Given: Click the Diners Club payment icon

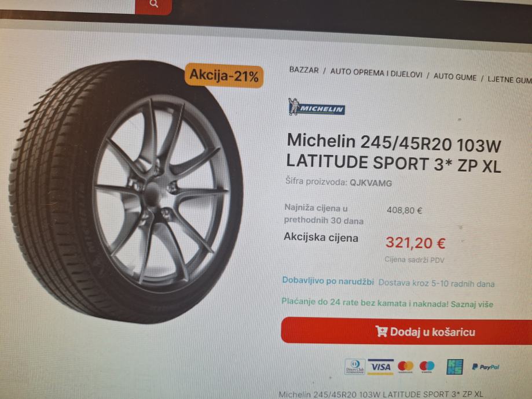Looking at the screenshot, I should tap(355, 367).
